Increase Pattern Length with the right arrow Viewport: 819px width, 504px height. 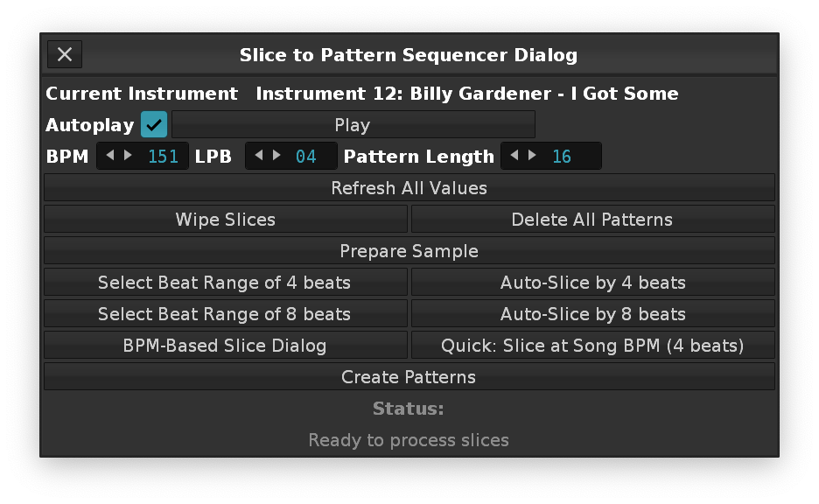tap(533, 156)
